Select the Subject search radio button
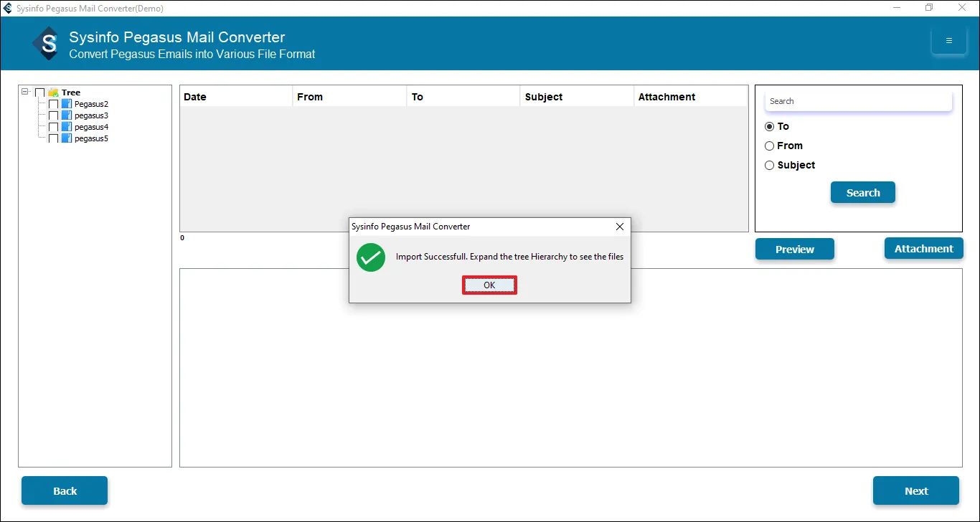The image size is (980, 522). (x=770, y=165)
